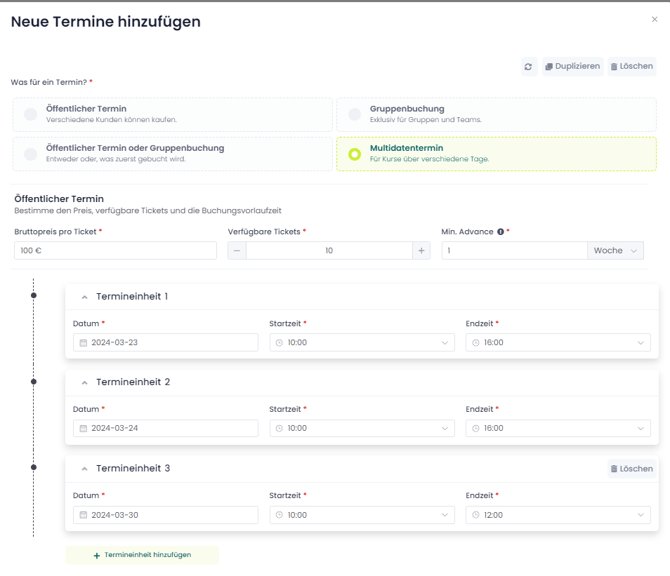Click calendar icon in Termineinheit 3 Datum
670x576 pixels.
tap(83, 515)
